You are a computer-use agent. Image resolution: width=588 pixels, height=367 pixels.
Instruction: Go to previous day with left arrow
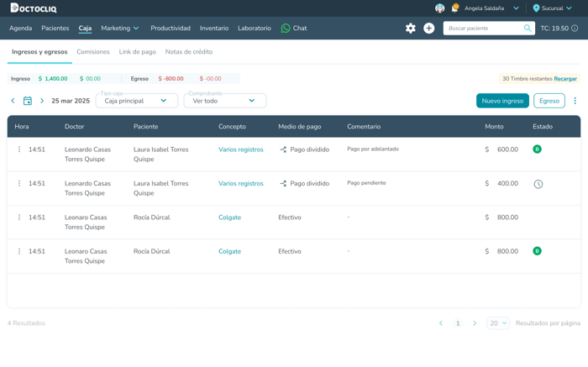coord(13,101)
